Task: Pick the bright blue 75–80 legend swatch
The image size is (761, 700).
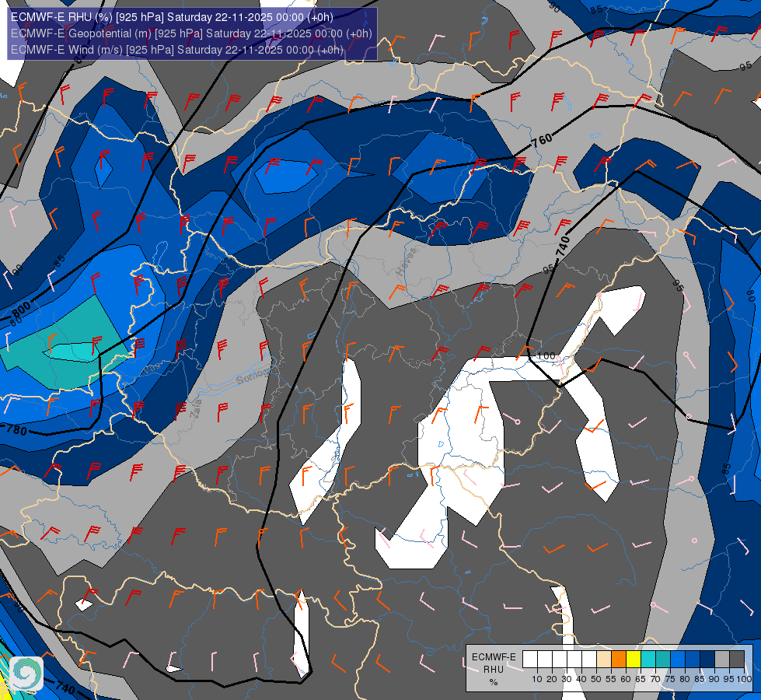Action: pos(678,659)
